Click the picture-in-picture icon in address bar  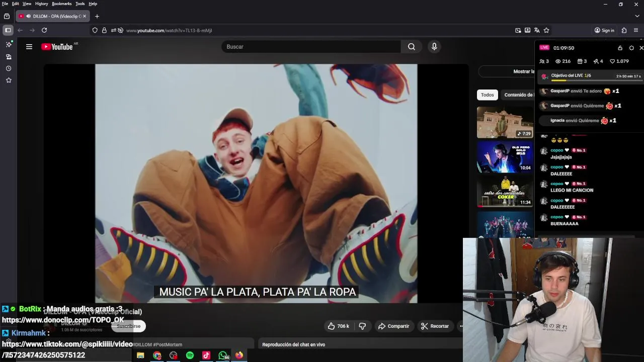click(x=518, y=30)
